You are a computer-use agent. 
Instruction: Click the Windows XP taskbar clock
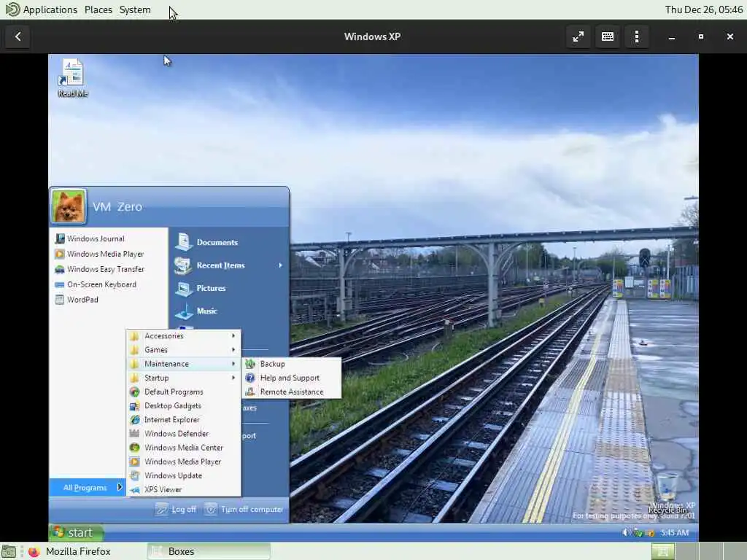[x=675, y=533]
